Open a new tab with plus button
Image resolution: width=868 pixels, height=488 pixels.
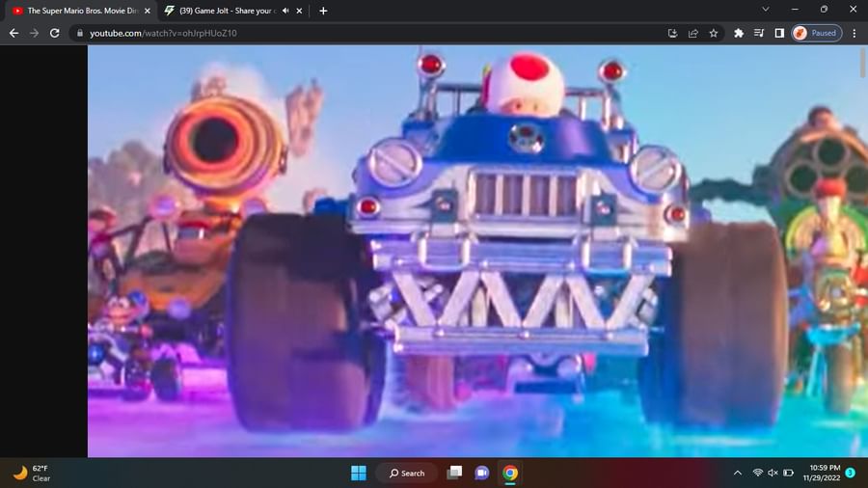click(323, 11)
